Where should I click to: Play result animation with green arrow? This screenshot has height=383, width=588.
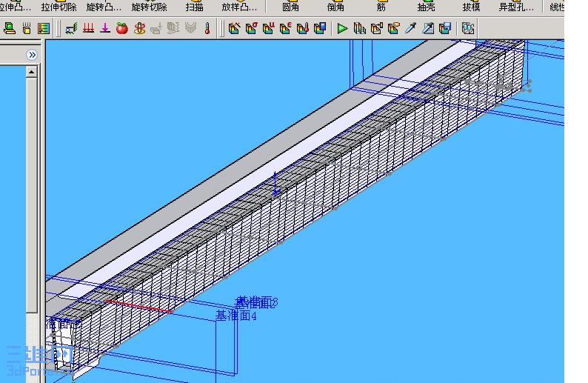coord(342,28)
